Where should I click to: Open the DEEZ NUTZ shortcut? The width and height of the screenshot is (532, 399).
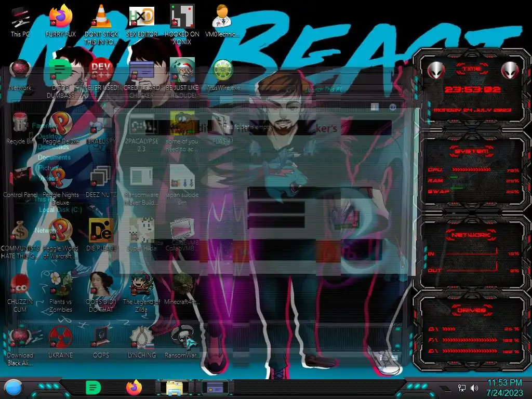point(101,182)
